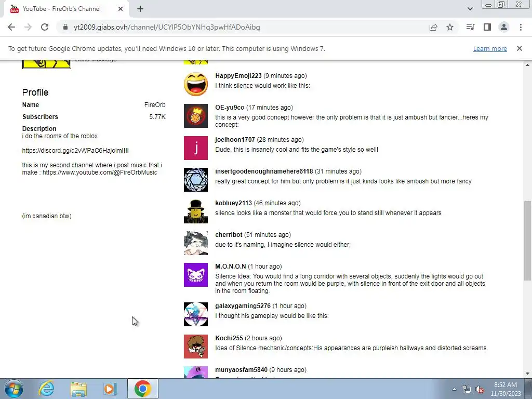Click the browser forward arrow

pos(28,27)
